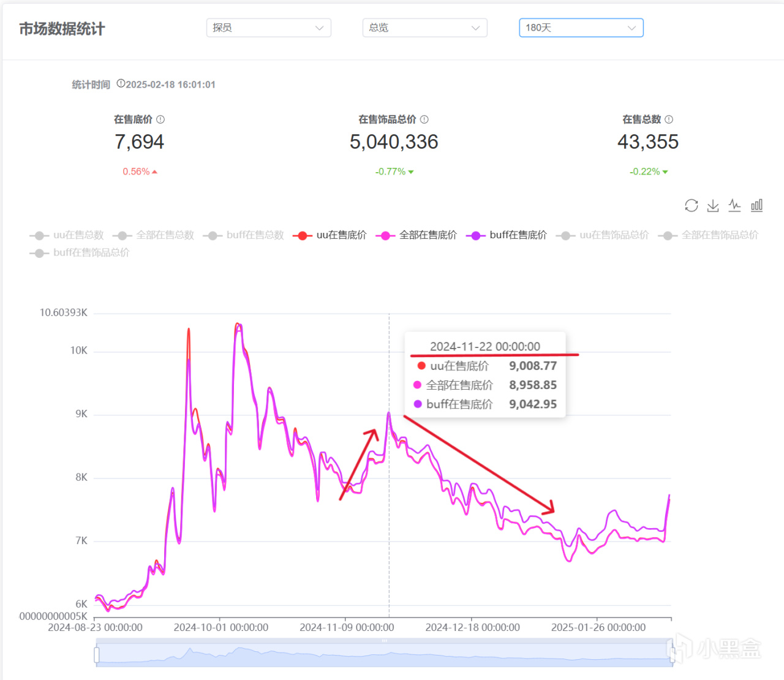The image size is (784, 680).
Task: Toggle uu在售总数 legend series
Action: point(67,235)
